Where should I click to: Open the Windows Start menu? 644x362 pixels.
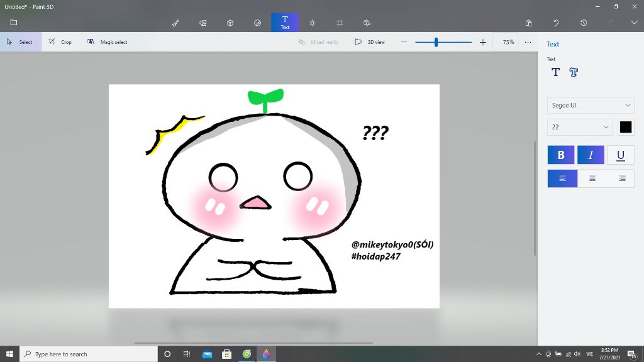pos(9,354)
